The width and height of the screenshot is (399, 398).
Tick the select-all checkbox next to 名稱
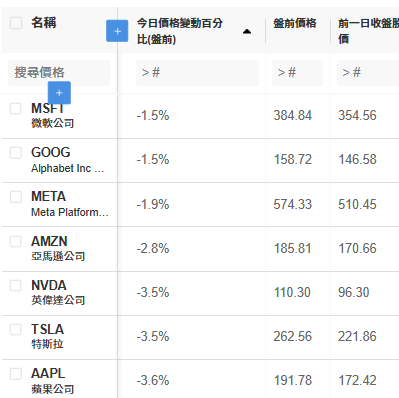pyautogui.click(x=16, y=23)
